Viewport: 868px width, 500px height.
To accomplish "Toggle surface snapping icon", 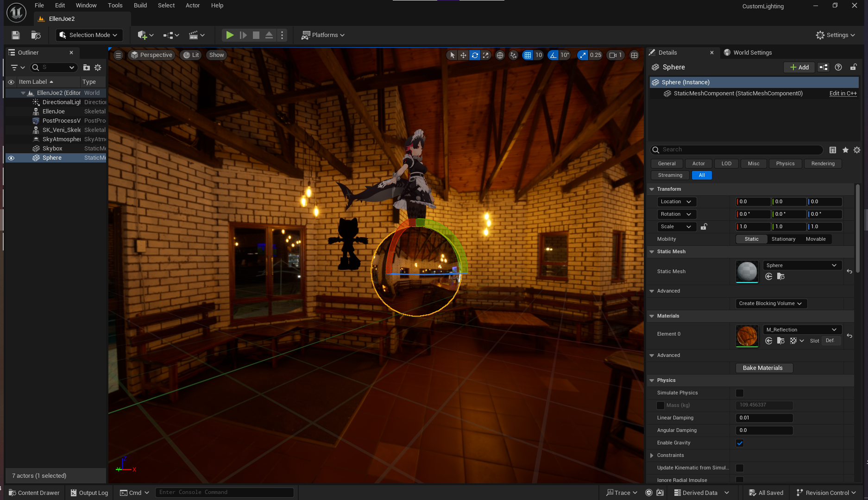I will click(513, 55).
